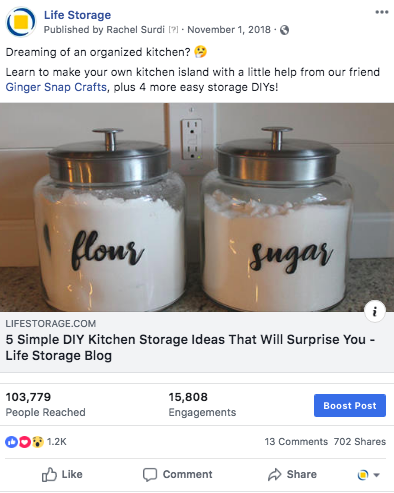Open the Comment box on the post

178,474
